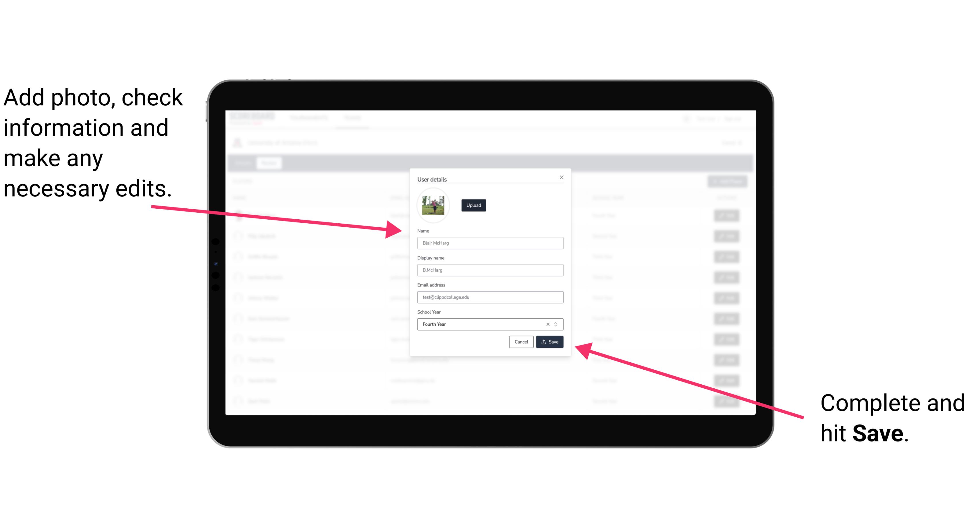Click the Display name input field
The width and height of the screenshot is (980, 527).
[490, 270]
